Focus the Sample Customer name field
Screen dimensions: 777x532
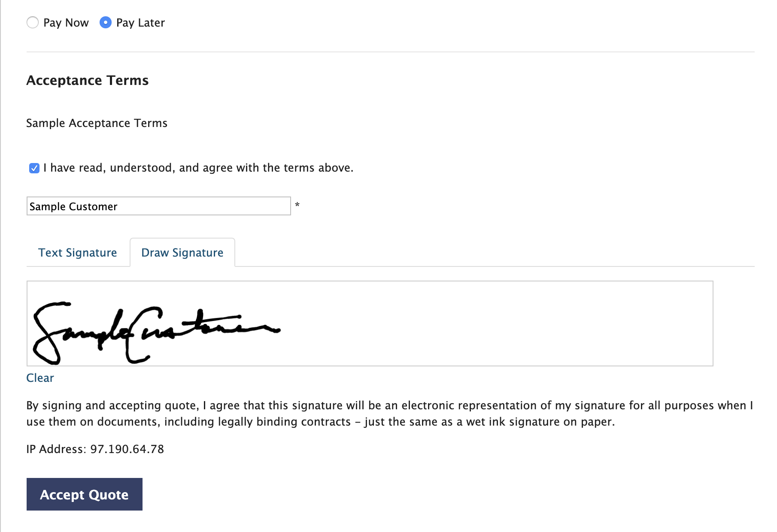click(159, 206)
